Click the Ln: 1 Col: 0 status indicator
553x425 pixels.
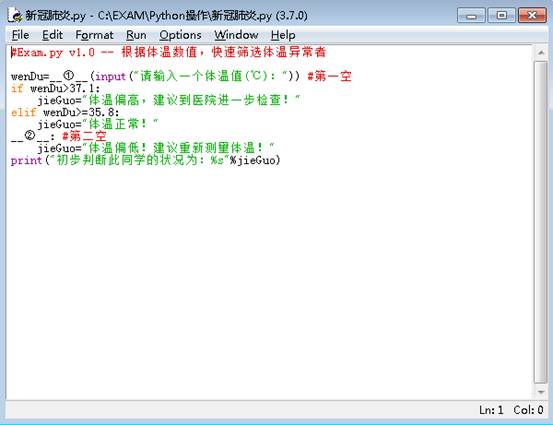[511, 410]
